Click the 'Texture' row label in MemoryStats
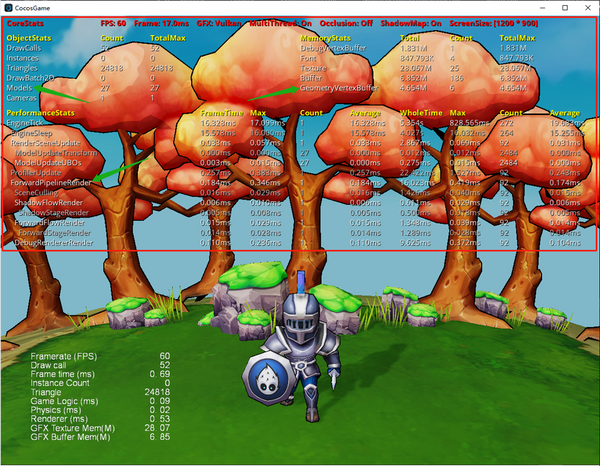 coord(313,68)
